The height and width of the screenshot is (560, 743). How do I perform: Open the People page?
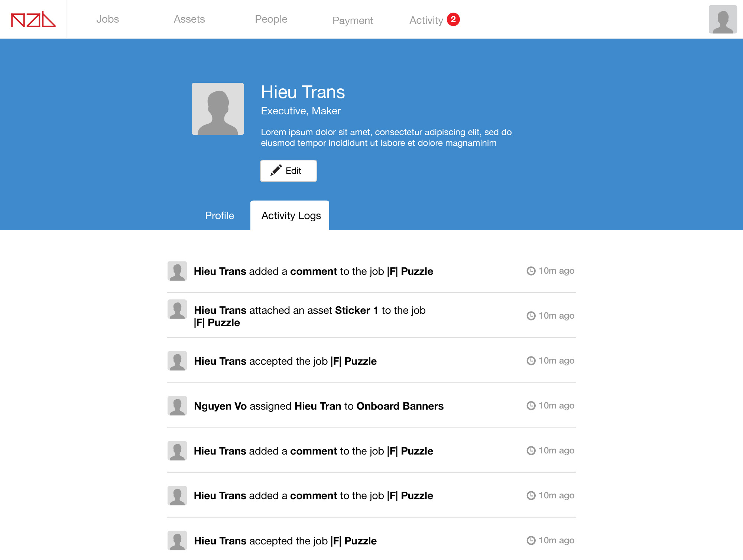pyautogui.click(x=271, y=19)
